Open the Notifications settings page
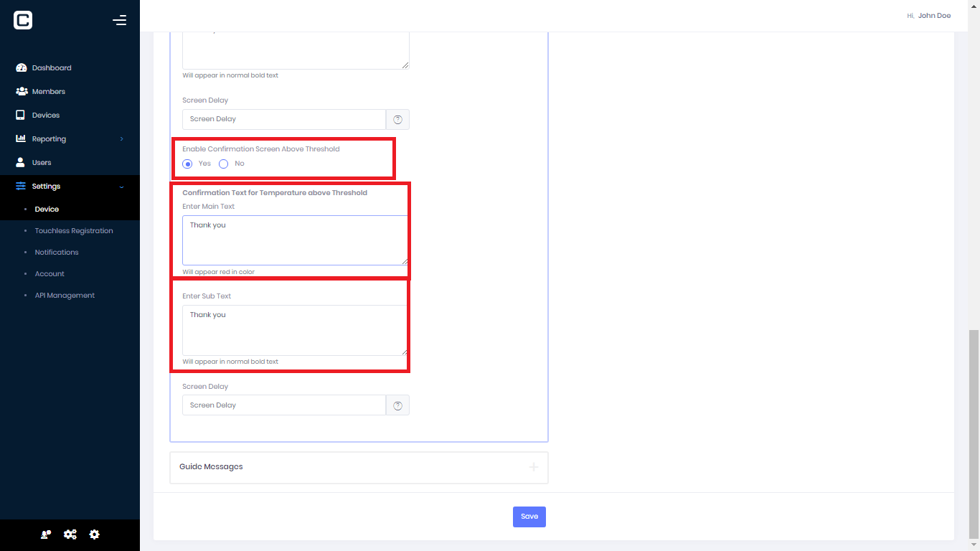This screenshot has width=980, height=551. click(56, 252)
